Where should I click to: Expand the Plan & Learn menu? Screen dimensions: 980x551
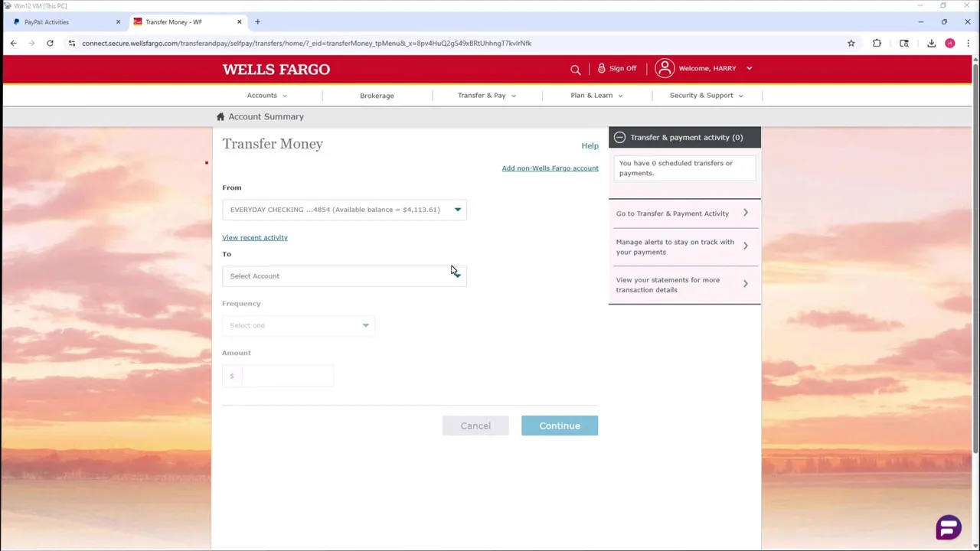pos(596,96)
